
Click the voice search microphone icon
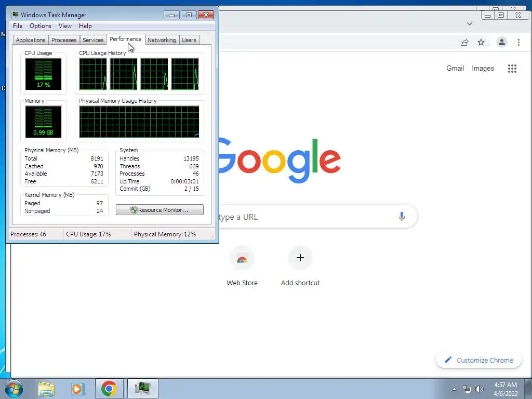[402, 217]
